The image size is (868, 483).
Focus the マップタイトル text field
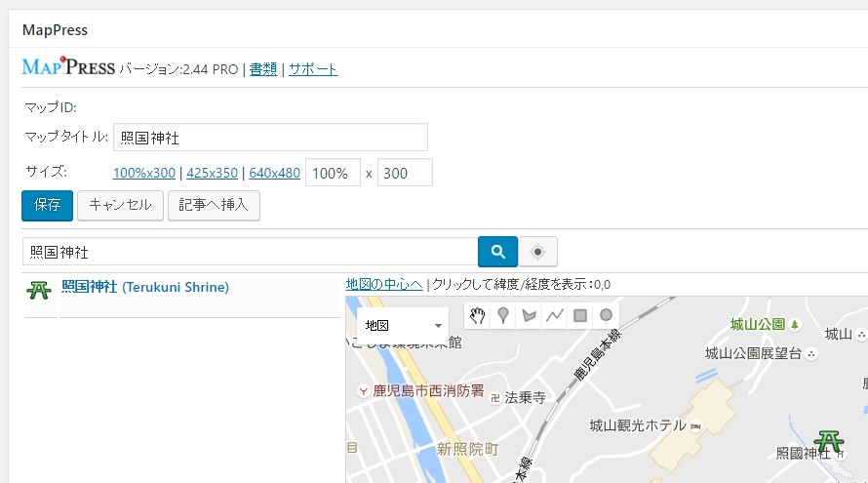[271, 138]
